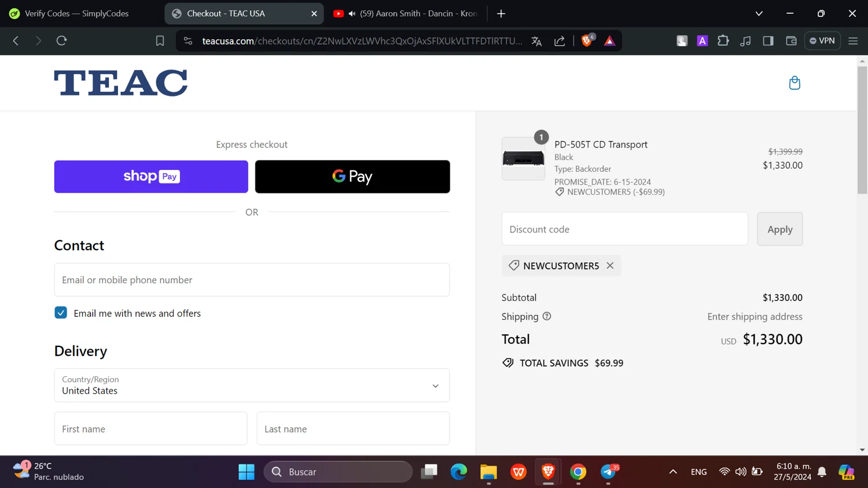Open the extensions puzzle menu

tap(723, 40)
